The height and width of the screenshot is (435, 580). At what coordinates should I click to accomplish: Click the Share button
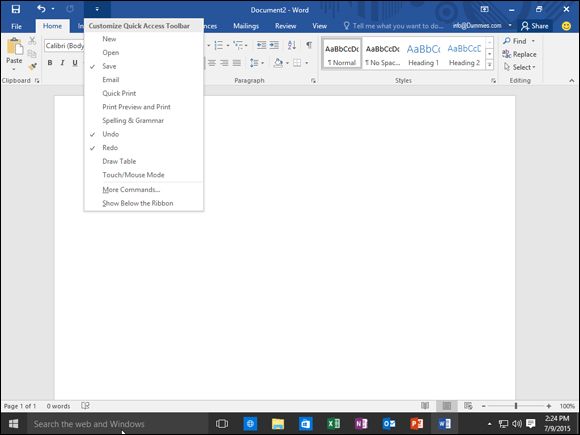point(535,26)
